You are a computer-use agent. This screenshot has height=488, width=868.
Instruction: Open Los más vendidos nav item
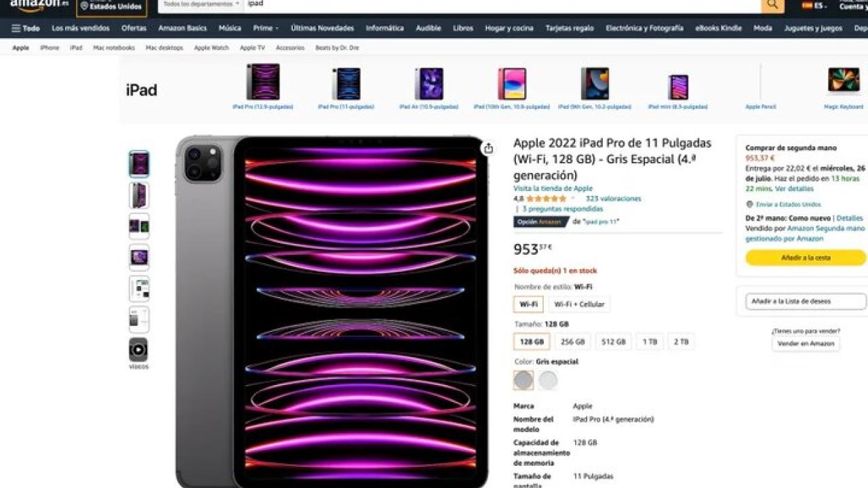(x=81, y=28)
